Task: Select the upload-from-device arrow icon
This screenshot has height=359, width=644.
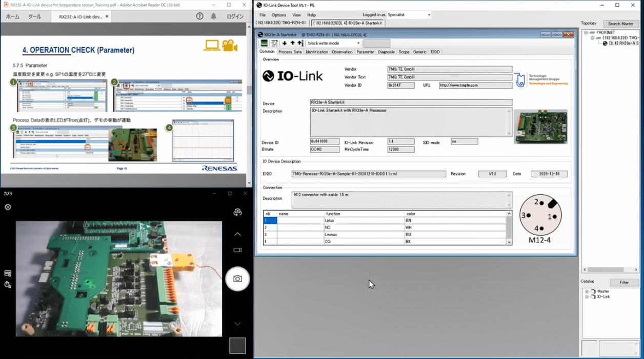Action: coord(292,44)
